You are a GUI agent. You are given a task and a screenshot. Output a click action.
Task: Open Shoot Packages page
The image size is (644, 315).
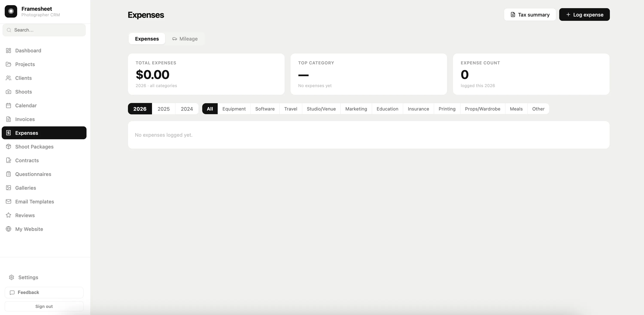[44, 147]
